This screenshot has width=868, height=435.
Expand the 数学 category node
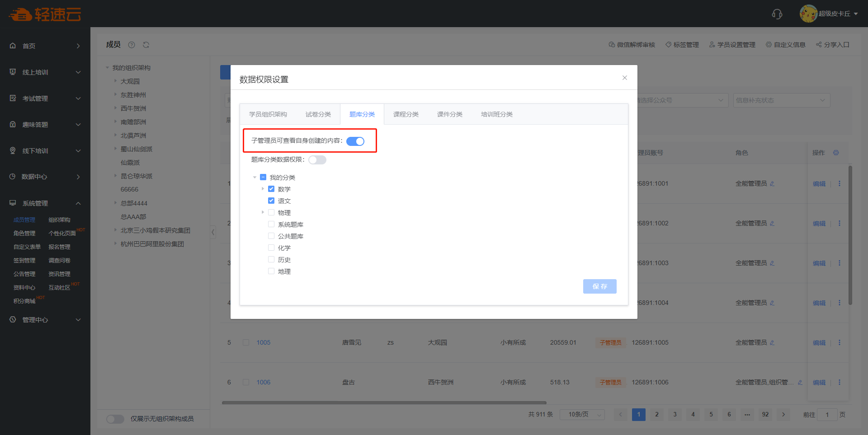(x=263, y=189)
